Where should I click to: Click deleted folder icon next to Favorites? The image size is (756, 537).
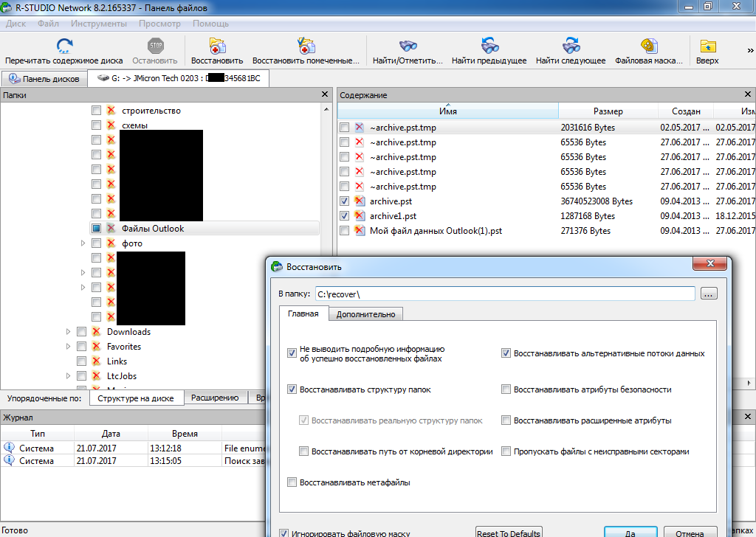point(96,346)
